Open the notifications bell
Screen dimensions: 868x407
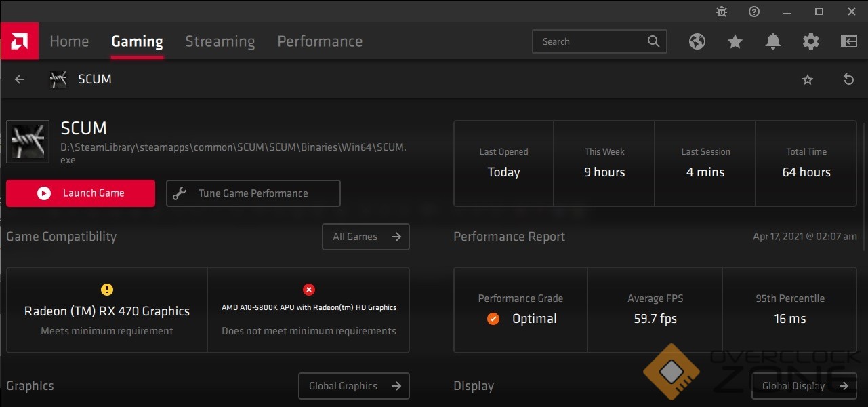point(772,41)
